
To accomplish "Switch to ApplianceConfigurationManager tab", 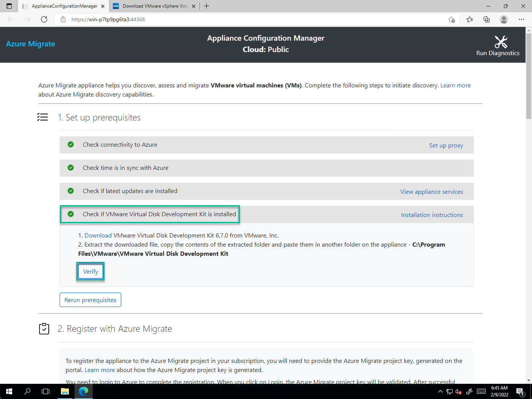I will pyautogui.click(x=63, y=6).
